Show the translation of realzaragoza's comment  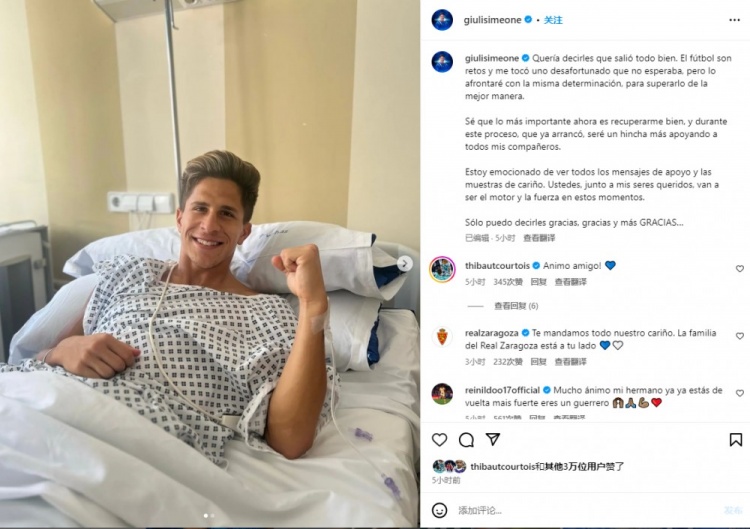click(570, 362)
